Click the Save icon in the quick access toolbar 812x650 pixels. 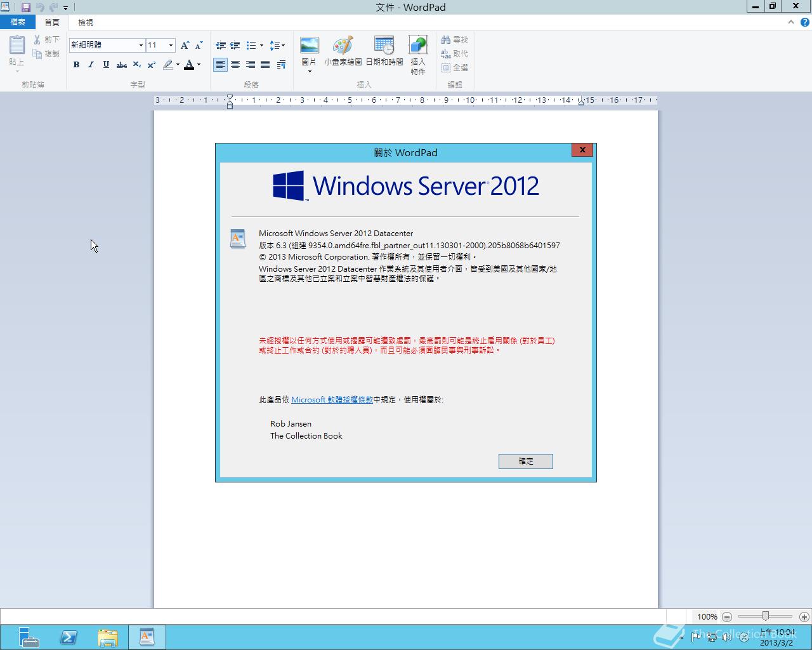click(26, 8)
